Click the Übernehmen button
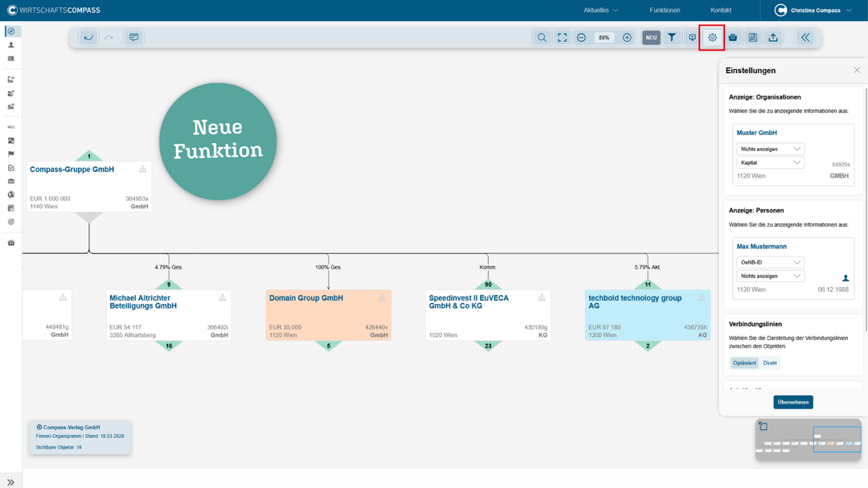 (792, 402)
